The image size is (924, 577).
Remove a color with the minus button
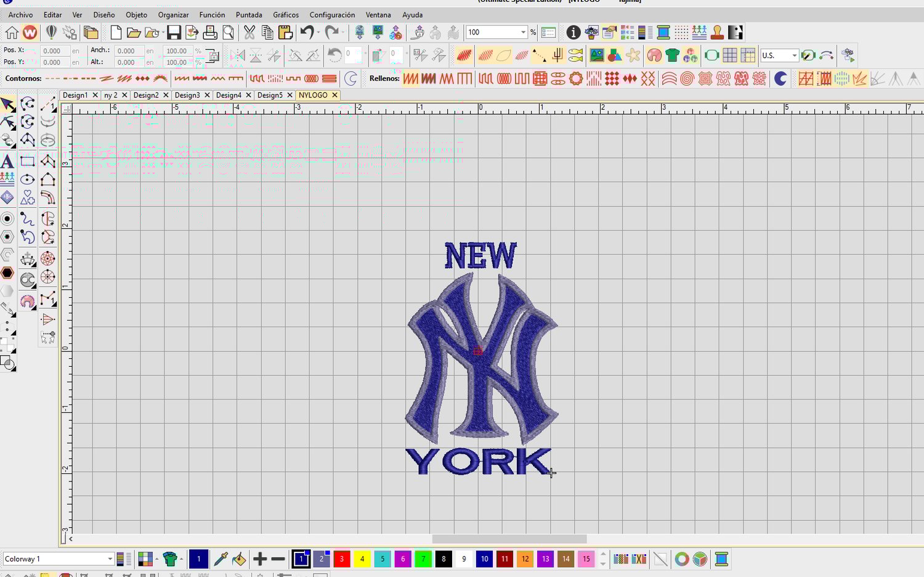(x=278, y=559)
